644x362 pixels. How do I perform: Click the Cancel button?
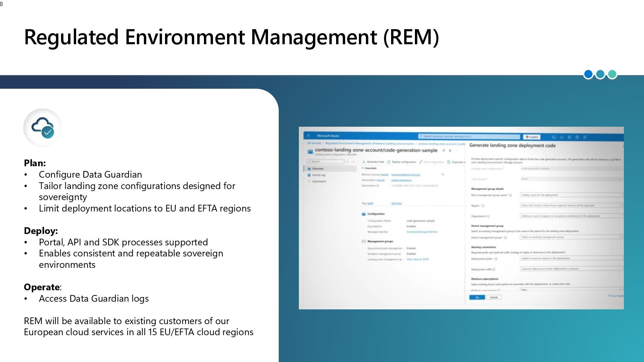[x=494, y=297]
